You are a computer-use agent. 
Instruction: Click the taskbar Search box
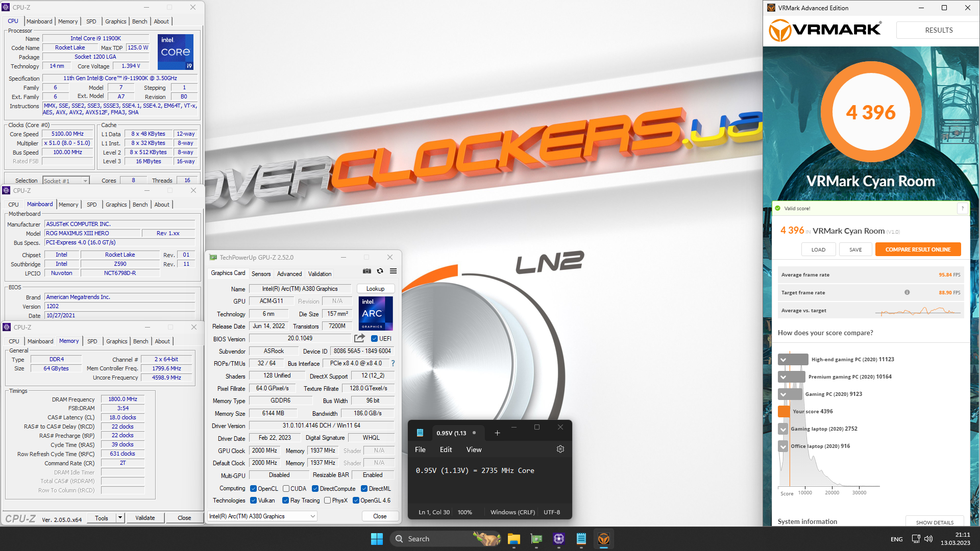pyautogui.click(x=445, y=539)
